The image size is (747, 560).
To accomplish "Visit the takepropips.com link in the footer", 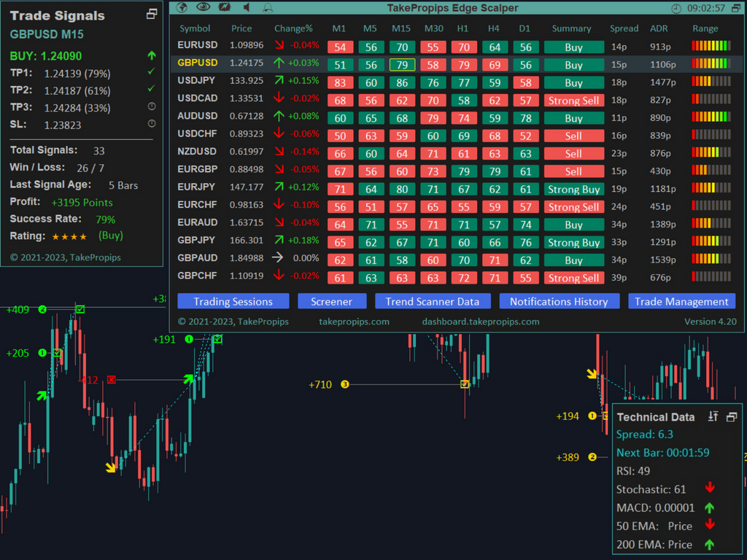I will click(x=354, y=321).
